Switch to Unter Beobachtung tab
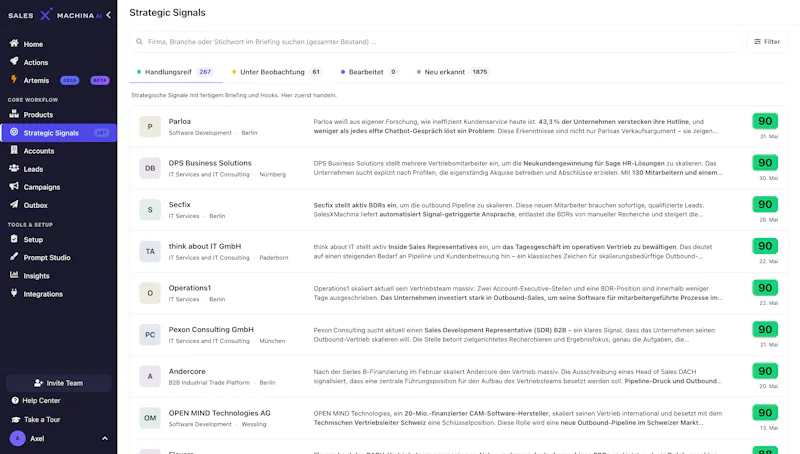800x454 pixels. pos(277,72)
